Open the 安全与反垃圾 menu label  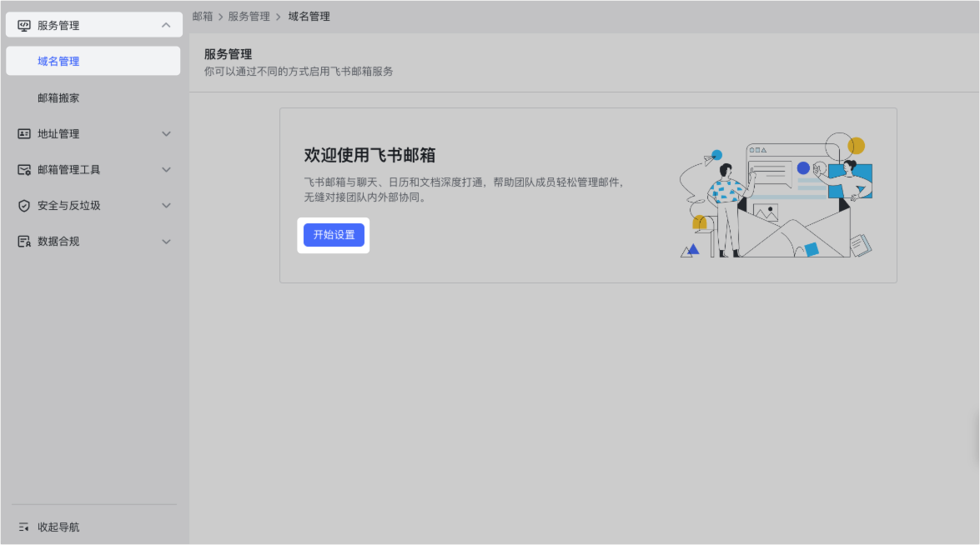(x=68, y=205)
